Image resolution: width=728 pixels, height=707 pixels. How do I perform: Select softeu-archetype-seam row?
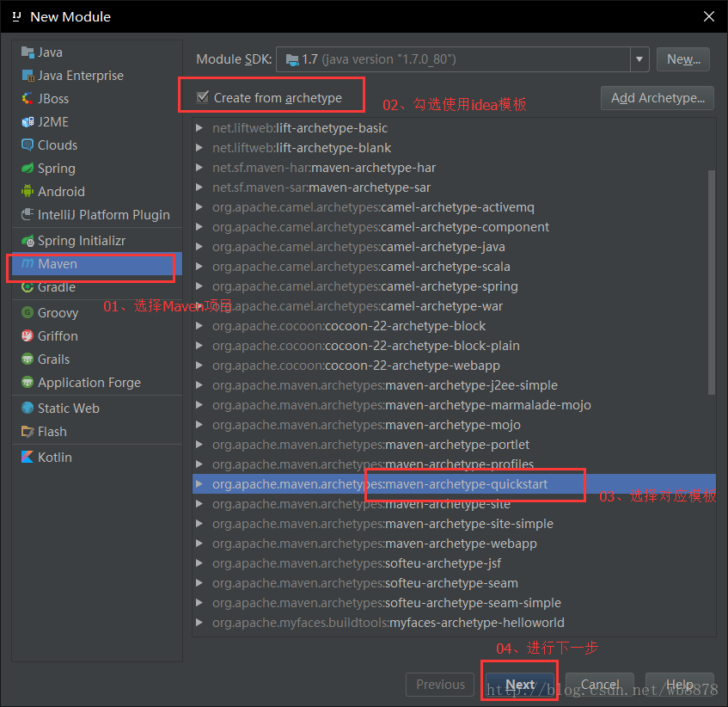(454, 583)
